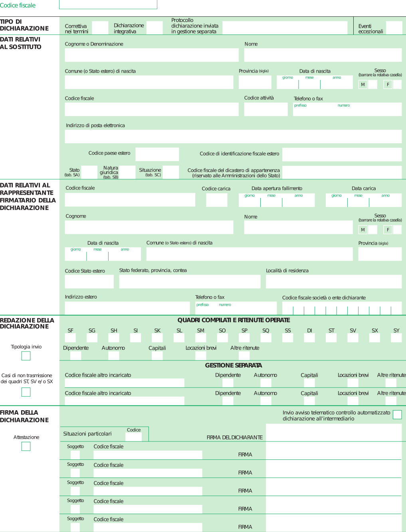This screenshot has width=406, height=532.
Task: Click the Località di residenza field
Action: tap(333, 281)
